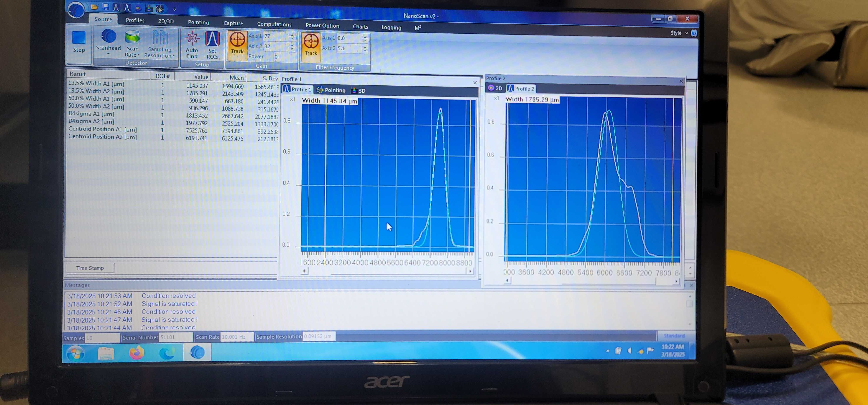868x405 pixels.
Task: Launch Firefox from the taskbar
Action: (136, 353)
